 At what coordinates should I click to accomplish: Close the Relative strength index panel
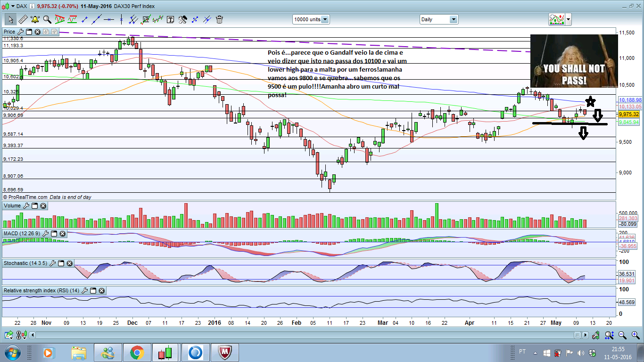point(101,291)
